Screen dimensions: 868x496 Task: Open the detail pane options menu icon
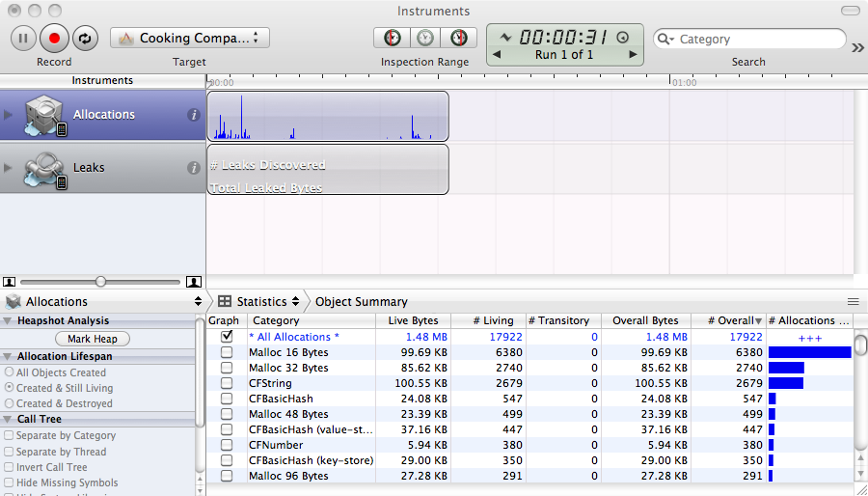[x=854, y=302]
